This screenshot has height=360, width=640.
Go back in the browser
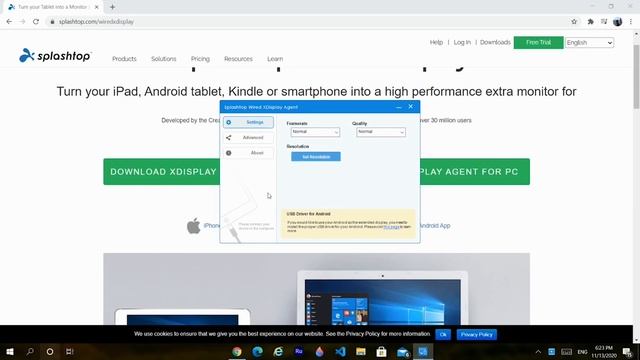9,22
